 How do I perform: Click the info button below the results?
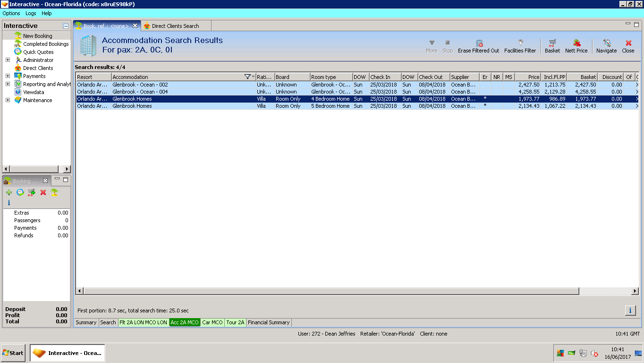click(x=630, y=310)
